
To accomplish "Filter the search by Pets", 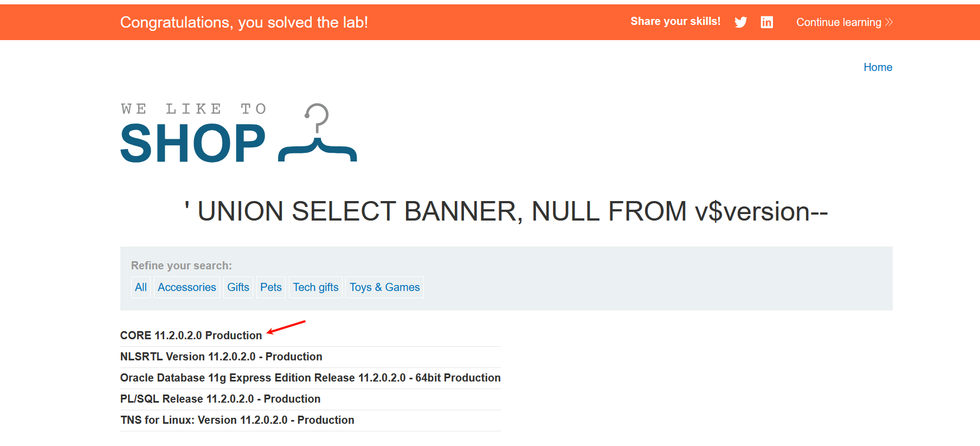I will [270, 287].
